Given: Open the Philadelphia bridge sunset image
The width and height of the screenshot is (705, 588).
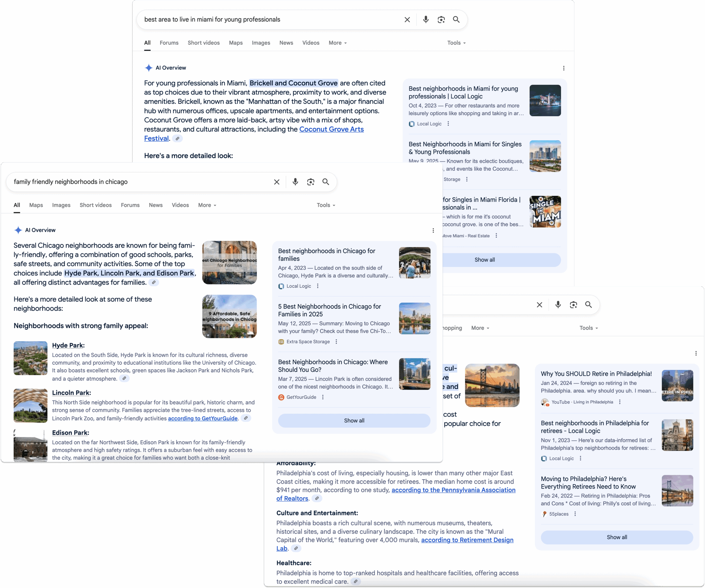Looking at the screenshot, I should (492, 385).
